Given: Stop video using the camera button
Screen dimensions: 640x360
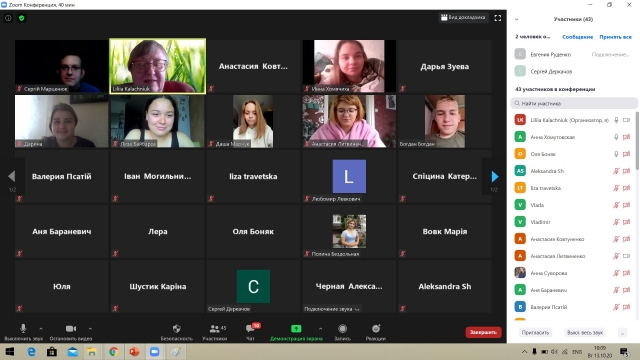Looking at the screenshot, I should click(x=71, y=331).
